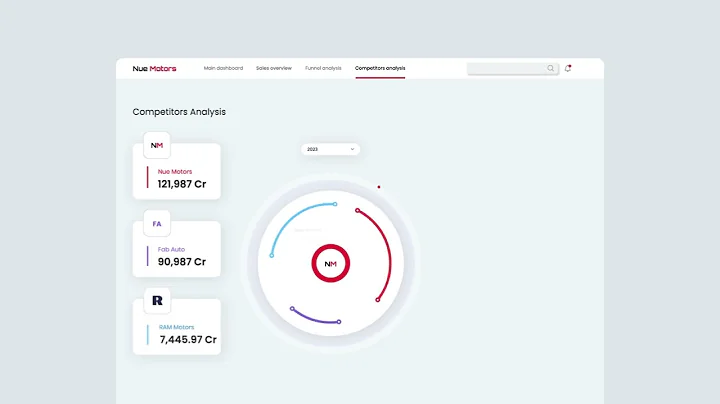This screenshot has height=404, width=720.
Task: Click the RAM Motors R logo badge
Action: click(x=157, y=301)
